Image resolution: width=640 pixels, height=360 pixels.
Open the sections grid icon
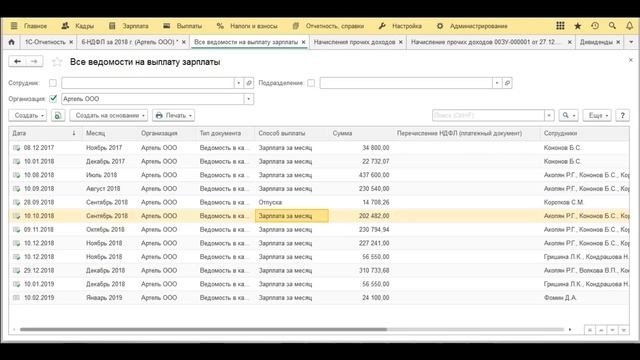(x=560, y=26)
